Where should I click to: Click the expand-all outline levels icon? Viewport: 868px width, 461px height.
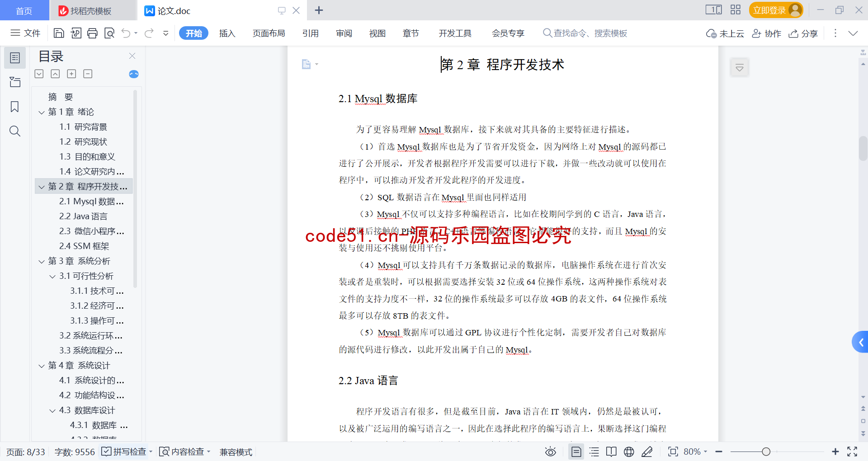[x=39, y=74]
